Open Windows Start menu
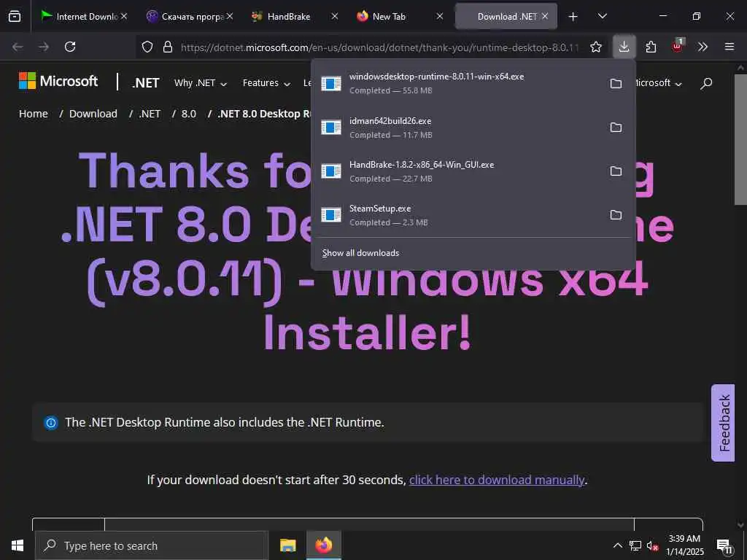The image size is (747, 560). point(18,545)
